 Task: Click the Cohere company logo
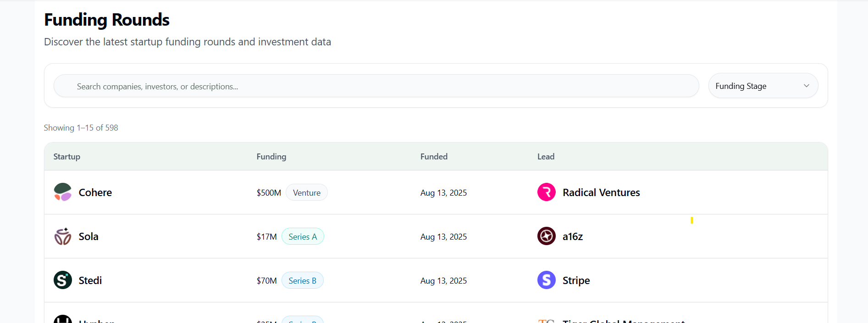pyautogui.click(x=63, y=192)
